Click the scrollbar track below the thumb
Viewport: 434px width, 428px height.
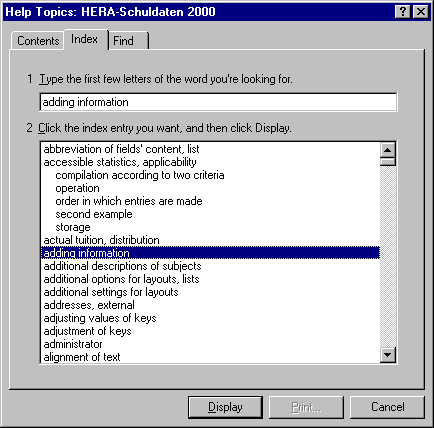[388, 257]
